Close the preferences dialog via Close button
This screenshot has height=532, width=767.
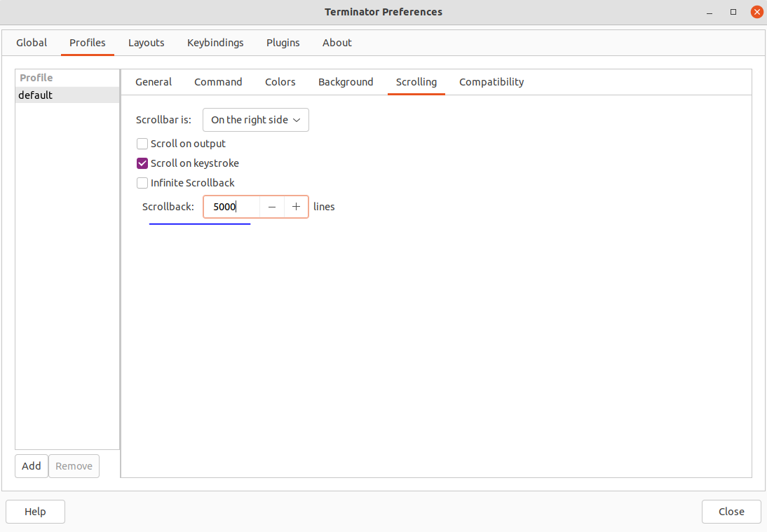point(731,512)
